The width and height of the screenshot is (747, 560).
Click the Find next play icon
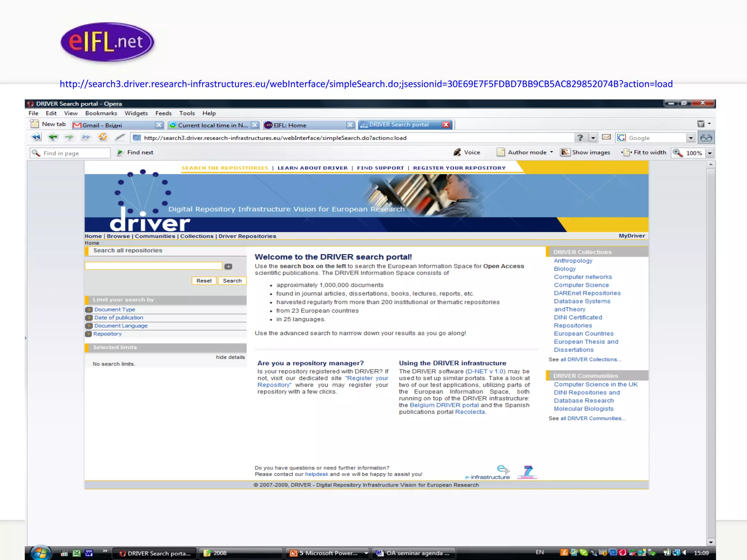[x=120, y=152]
